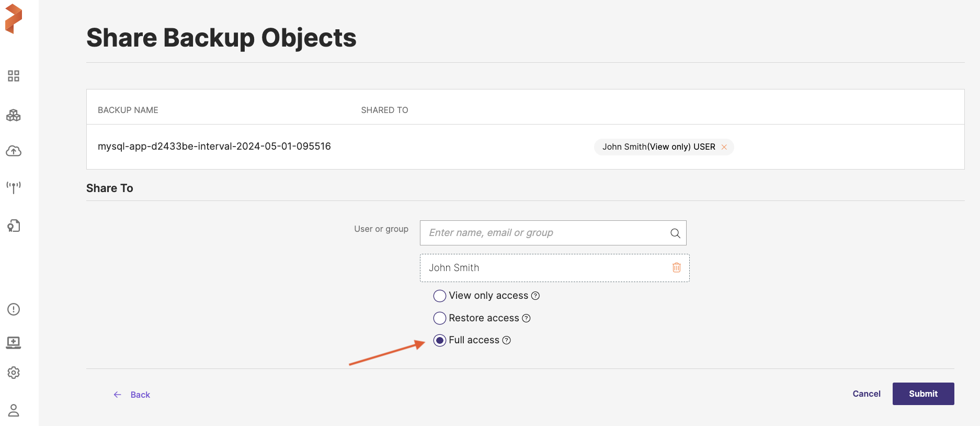Open the alerts exclamation circle icon

coord(14,309)
